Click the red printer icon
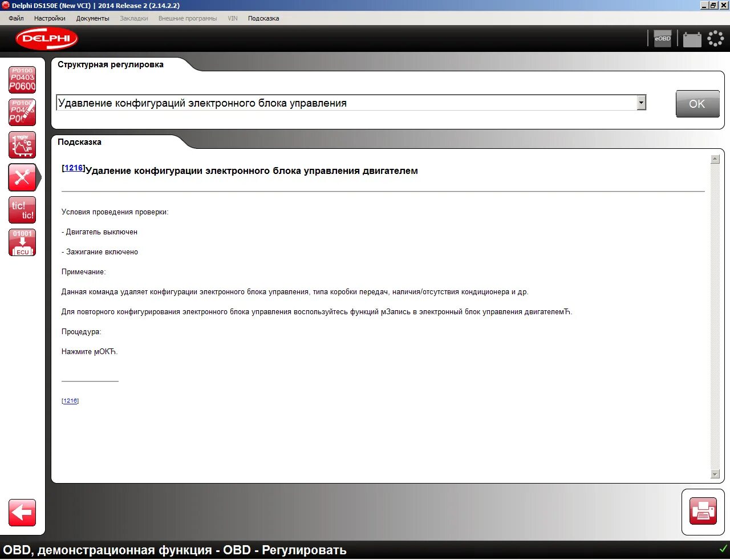 tap(703, 512)
